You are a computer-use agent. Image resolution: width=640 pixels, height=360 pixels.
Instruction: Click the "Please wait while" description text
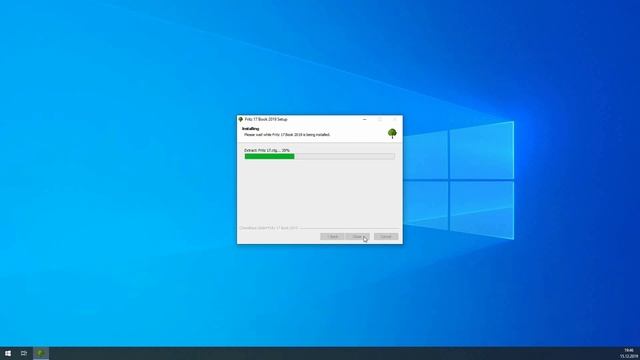pyautogui.click(x=287, y=134)
